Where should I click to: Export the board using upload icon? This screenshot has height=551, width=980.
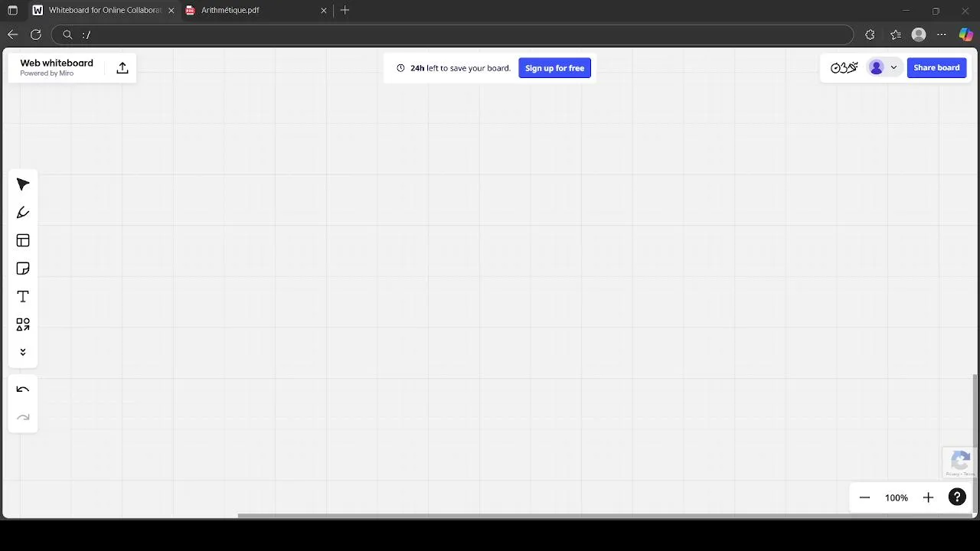coord(122,68)
